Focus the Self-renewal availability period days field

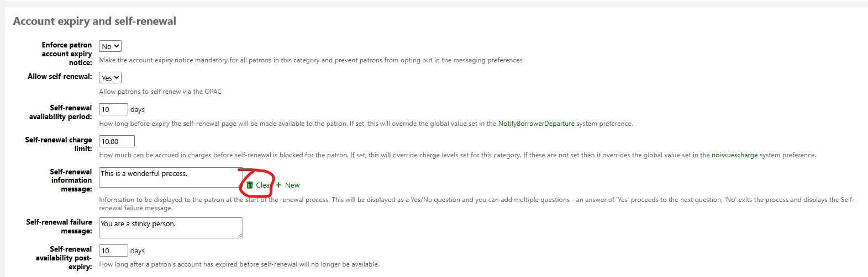click(113, 109)
